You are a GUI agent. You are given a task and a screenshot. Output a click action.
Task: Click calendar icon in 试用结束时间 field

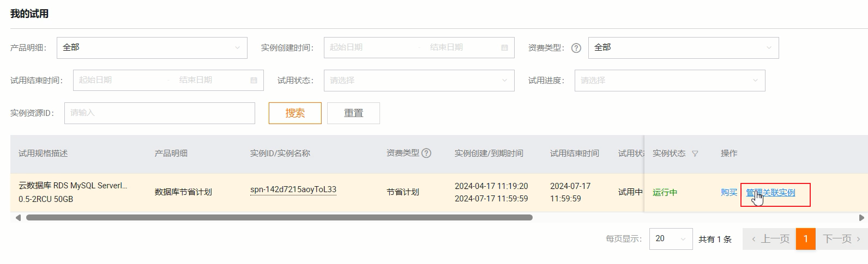pyautogui.click(x=254, y=81)
